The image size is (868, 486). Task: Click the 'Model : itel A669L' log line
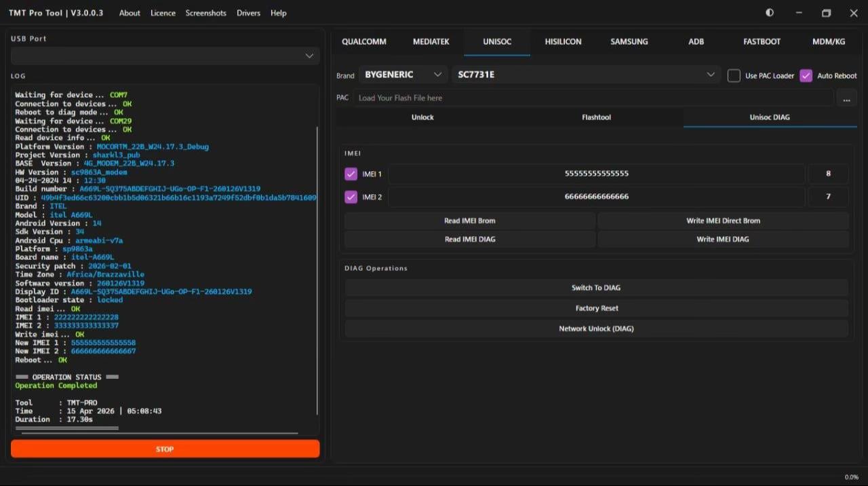(x=54, y=215)
